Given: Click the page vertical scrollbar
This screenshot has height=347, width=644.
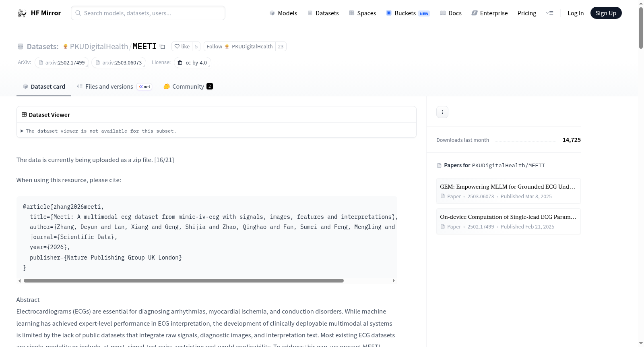Looking at the screenshot, I should (641, 28).
